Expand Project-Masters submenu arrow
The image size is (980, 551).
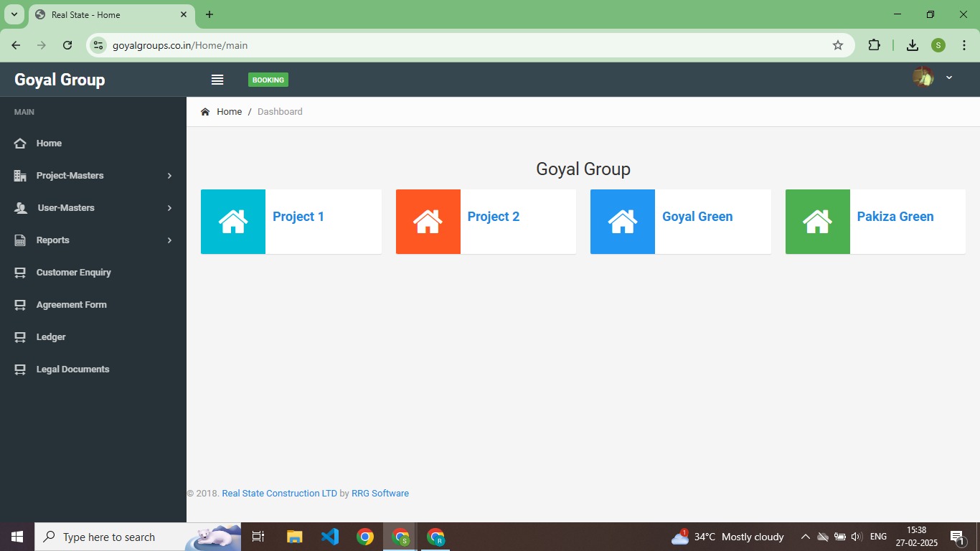tap(169, 176)
